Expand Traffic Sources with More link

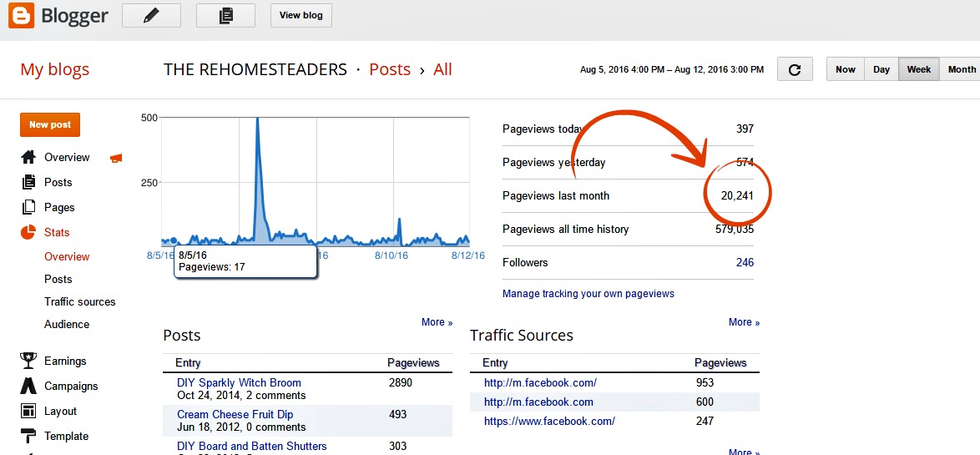click(744, 322)
